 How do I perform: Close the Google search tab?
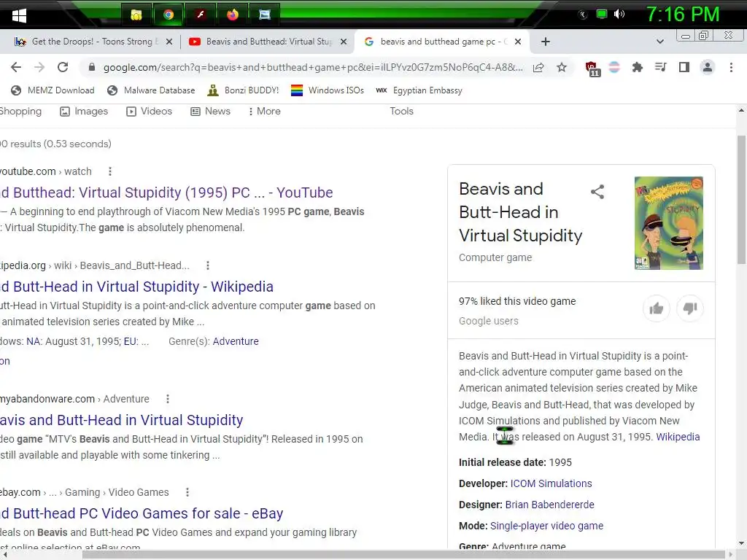pyautogui.click(x=518, y=42)
